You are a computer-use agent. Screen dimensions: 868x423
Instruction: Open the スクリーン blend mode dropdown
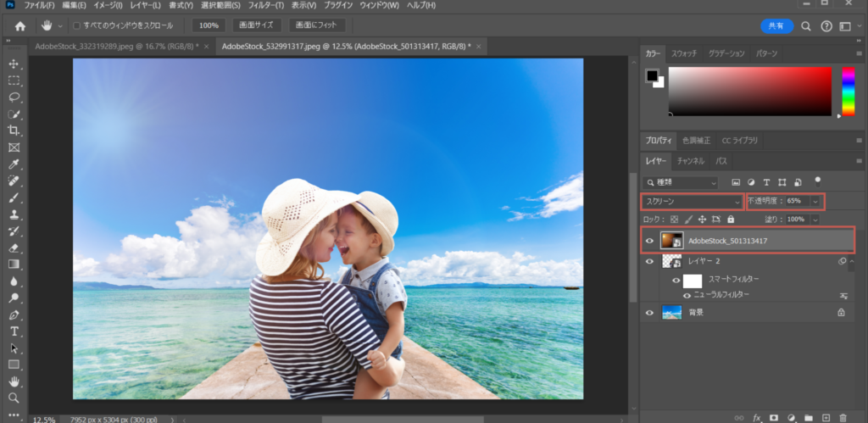[692, 202]
